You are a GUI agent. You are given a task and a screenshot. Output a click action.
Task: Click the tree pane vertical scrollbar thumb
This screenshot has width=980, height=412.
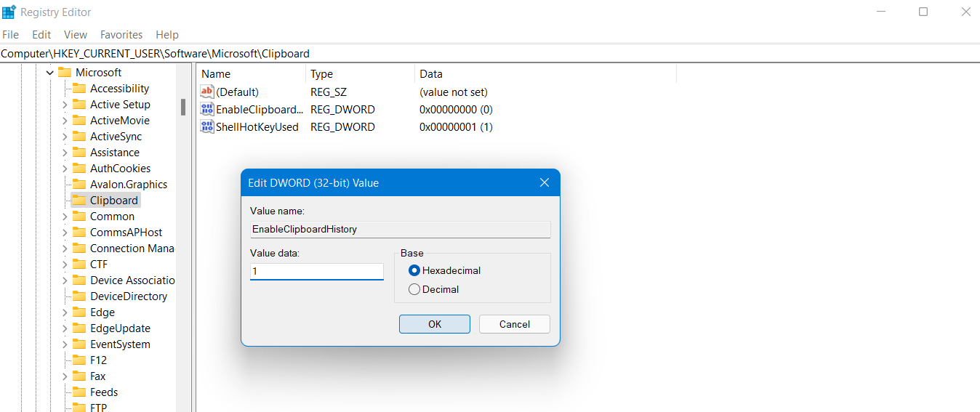coord(183,108)
